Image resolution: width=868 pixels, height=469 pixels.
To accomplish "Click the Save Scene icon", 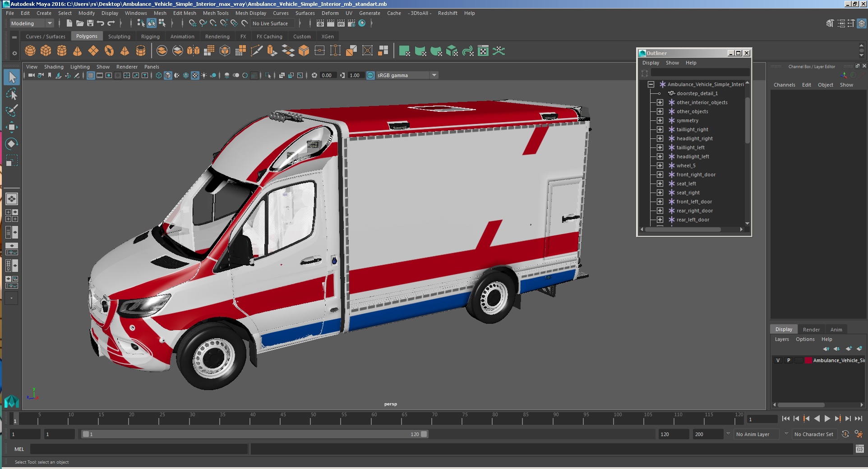I will 90,23.
